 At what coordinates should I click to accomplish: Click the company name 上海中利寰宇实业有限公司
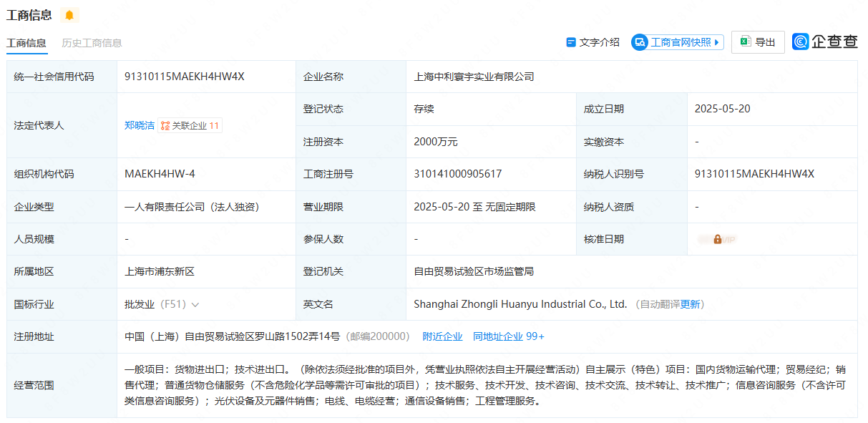[x=474, y=77]
